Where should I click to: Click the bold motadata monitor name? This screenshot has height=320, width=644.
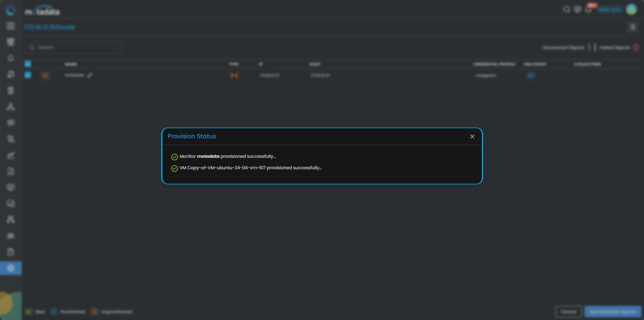click(x=208, y=156)
